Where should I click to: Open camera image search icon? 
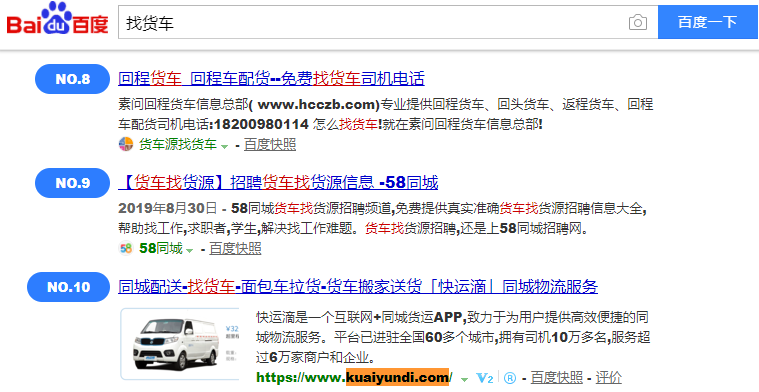[638, 22]
